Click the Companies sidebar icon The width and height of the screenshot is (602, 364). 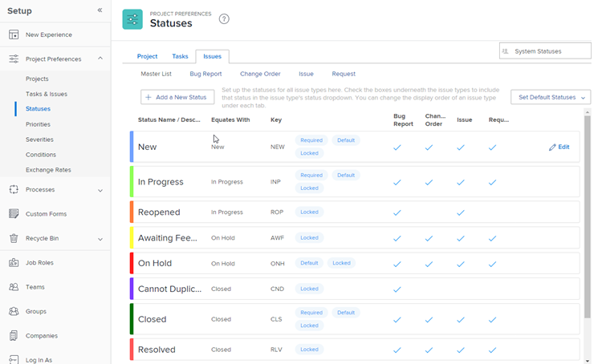[14, 335]
